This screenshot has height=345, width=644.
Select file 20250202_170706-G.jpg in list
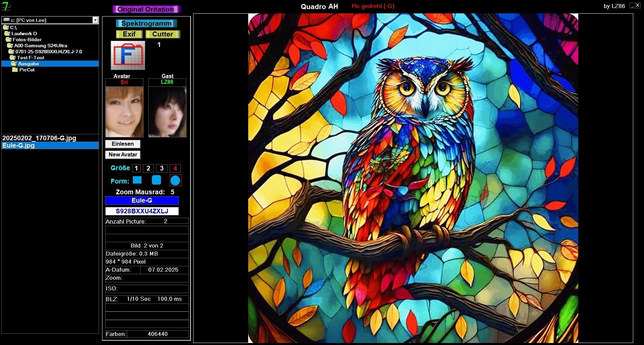[x=39, y=138]
